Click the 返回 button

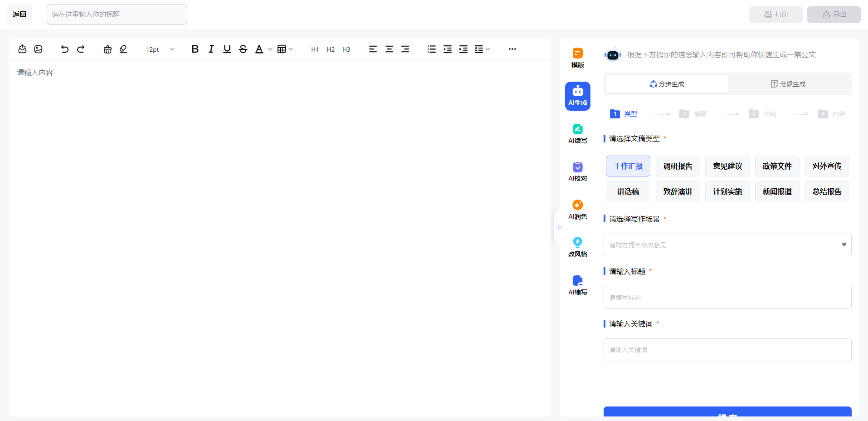coord(20,15)
